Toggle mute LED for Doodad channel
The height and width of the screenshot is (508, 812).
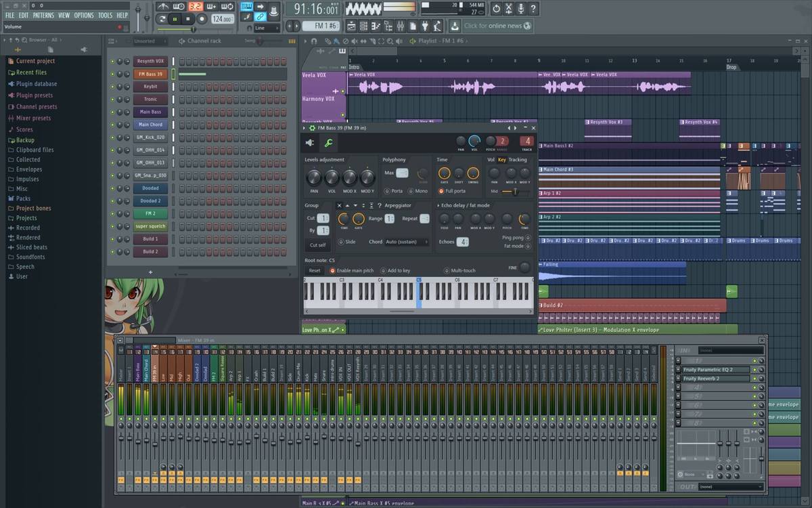point(112,188)
